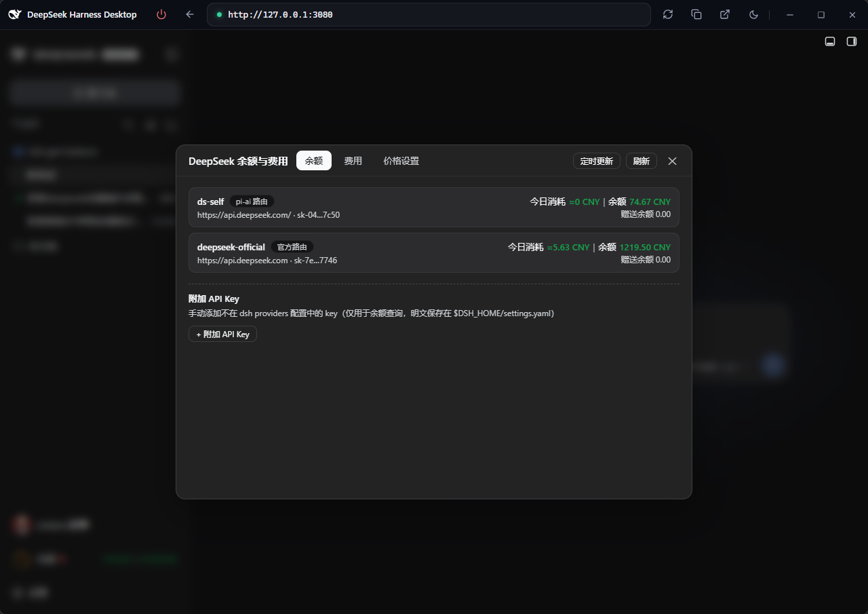
Task: Focus the address bar showing http://127.0.0.1:3080
Action: click(x=429, y=14)
